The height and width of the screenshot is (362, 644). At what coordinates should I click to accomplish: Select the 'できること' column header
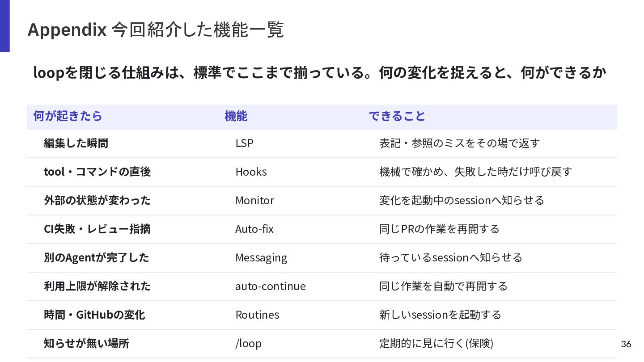[397, 116]
